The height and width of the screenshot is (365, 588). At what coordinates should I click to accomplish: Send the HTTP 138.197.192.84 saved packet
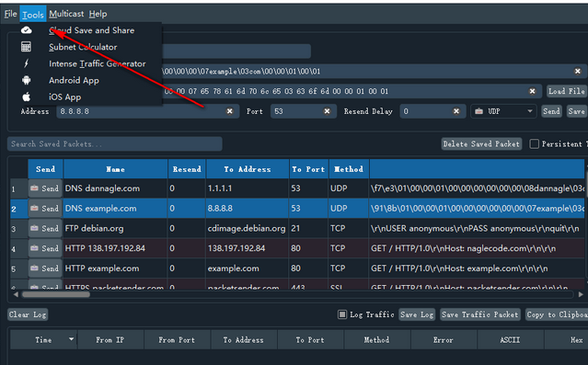point(44,248)
